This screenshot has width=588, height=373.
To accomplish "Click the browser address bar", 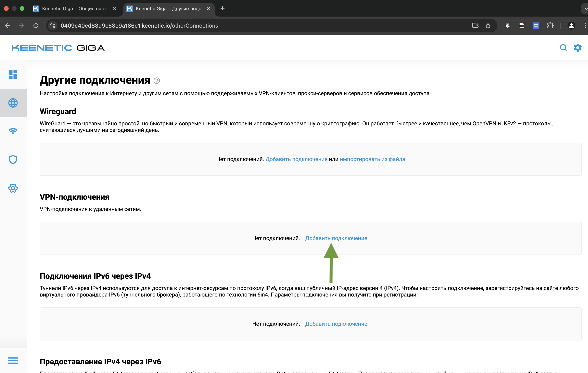I will 244,26.
